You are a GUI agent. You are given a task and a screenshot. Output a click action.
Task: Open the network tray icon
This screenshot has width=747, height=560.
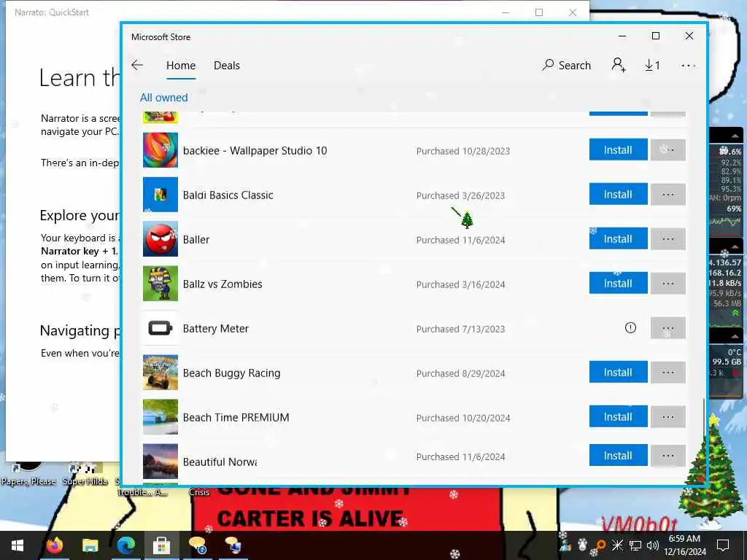pos(635,545)
